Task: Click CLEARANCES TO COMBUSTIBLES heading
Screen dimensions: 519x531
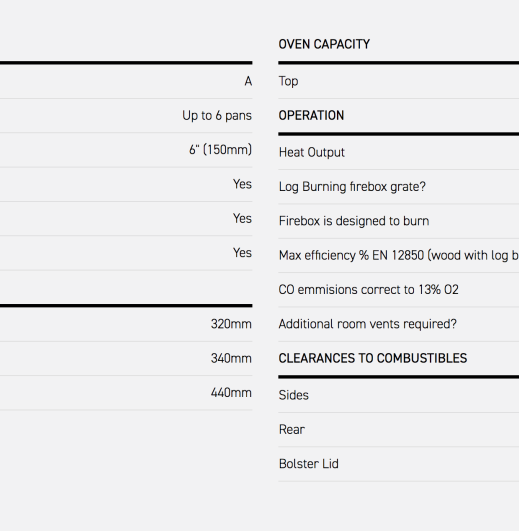Action: tap(373, 358)
